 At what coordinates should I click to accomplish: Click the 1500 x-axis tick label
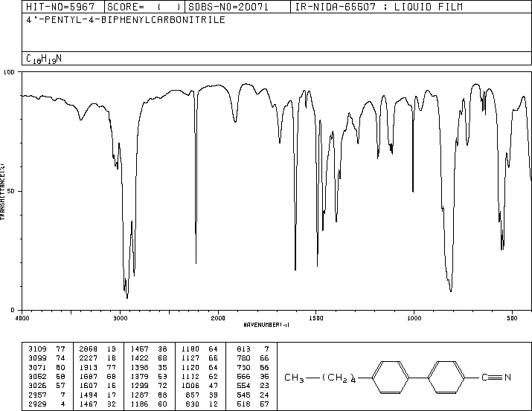316,318
